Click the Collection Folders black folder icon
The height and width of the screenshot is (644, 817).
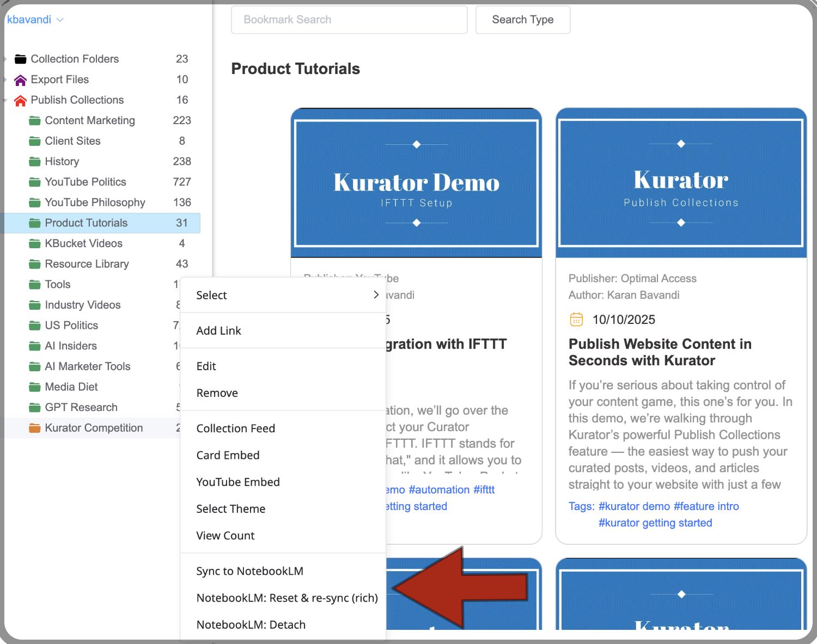coord(20,59)
